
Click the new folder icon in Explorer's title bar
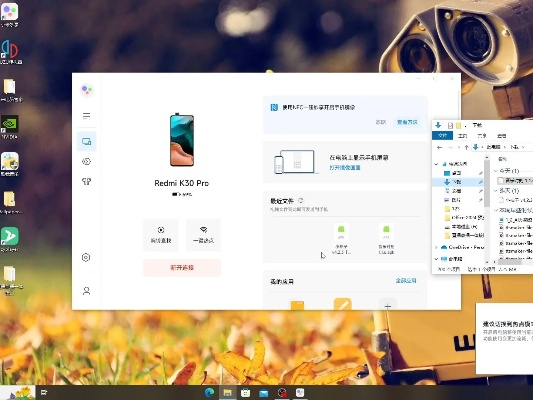pyautogui.click(x=459, y=125)
